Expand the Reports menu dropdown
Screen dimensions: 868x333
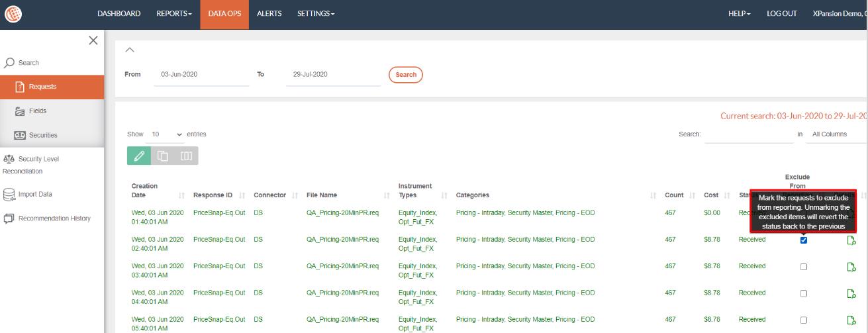tap(173, 14)
